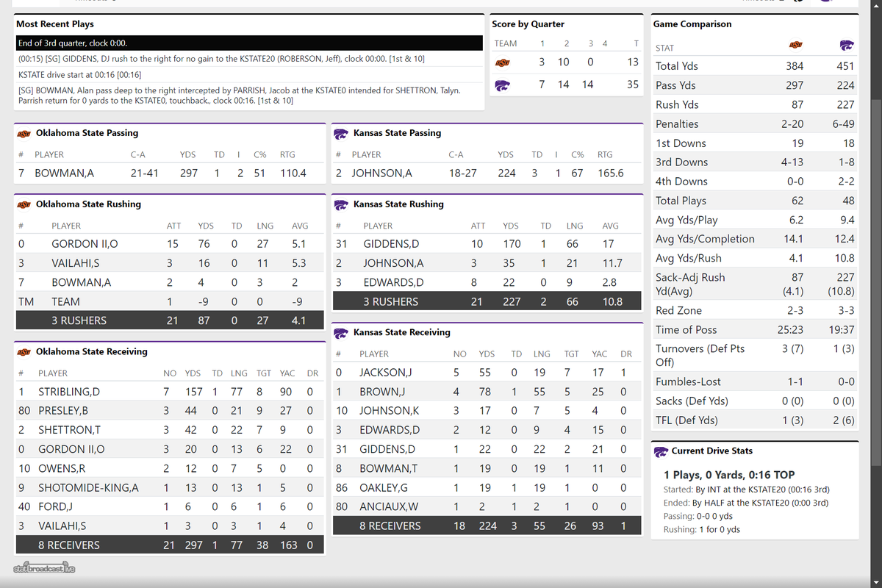This screenshot has height=588, width=882.
Task: Click the Kansas State logo heading the Game Comparison column
Action: point(846,46)
